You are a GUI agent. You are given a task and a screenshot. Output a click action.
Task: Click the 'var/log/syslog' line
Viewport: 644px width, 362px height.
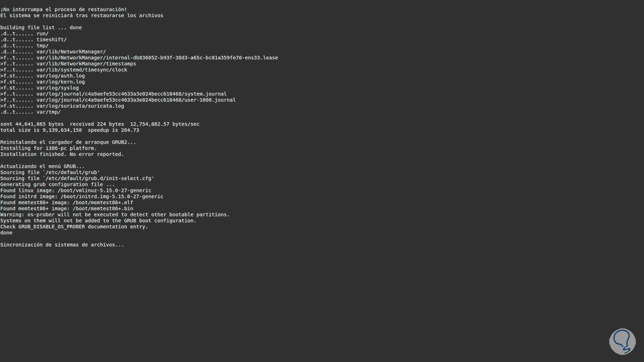57,88
